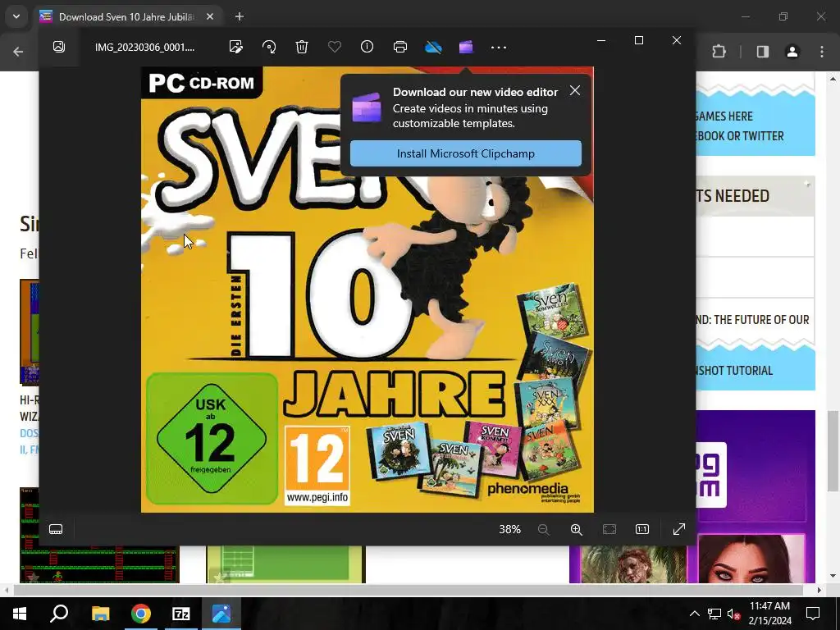The width and height of the screenshot is (840, 630).
Task: Click the Photos app icon in taskbar
Action: (221, 614)
